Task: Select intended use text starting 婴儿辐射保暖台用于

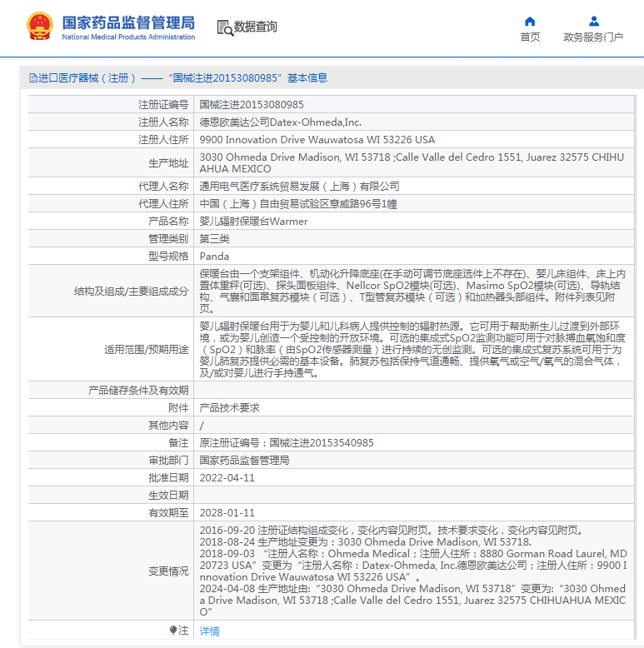Action: [x=412, y=350]
